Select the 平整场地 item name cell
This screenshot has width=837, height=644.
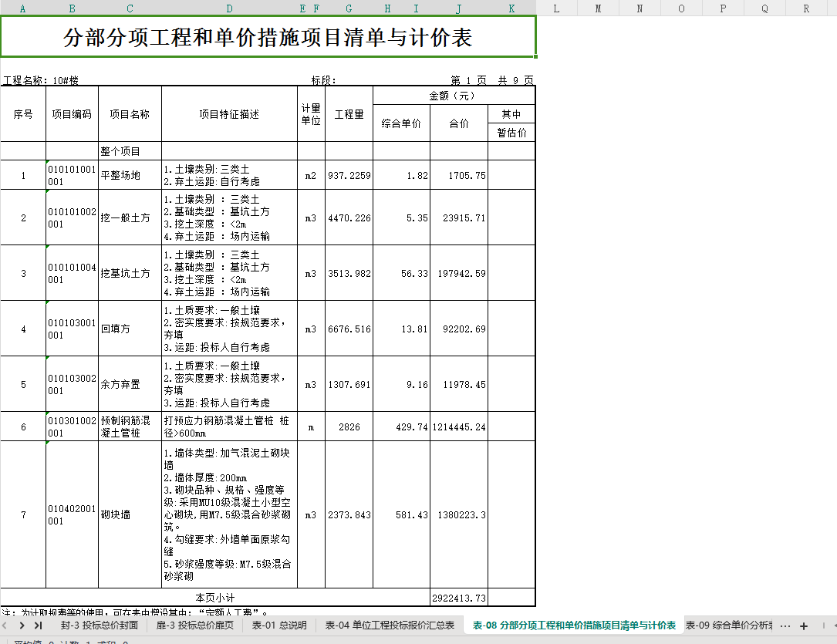(x=130, y=175)
